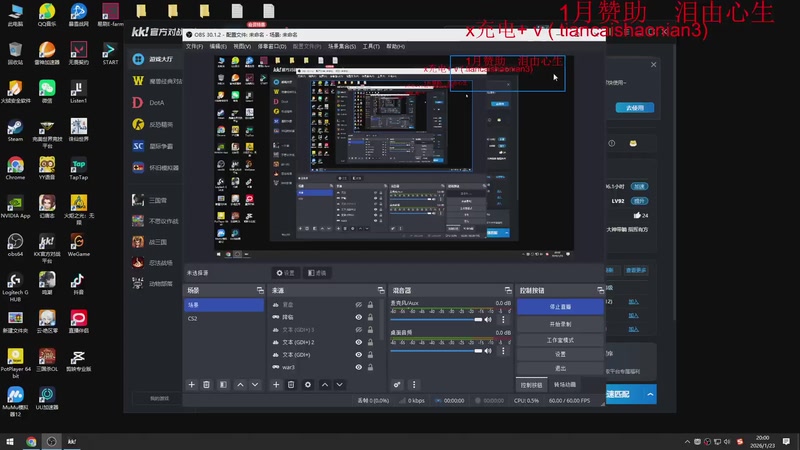Add a new scene with the plus icon

(x=191, y=385)
